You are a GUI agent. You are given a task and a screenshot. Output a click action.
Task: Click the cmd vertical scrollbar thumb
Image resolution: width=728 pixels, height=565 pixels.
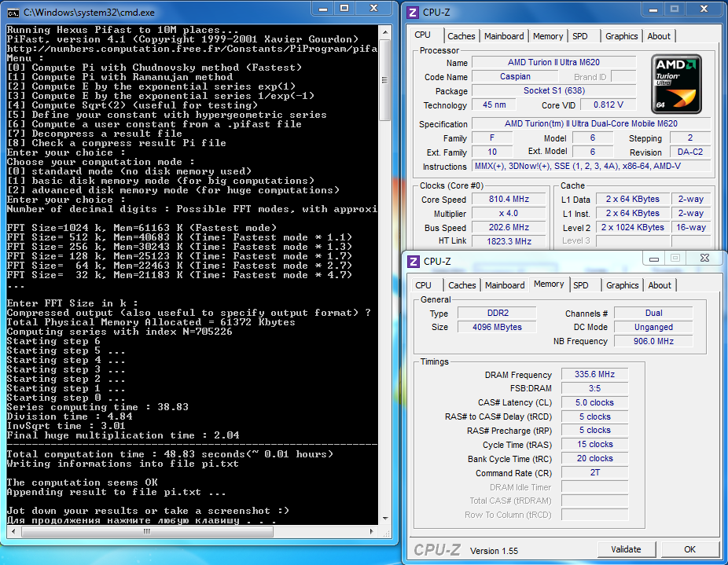point(385,80)
